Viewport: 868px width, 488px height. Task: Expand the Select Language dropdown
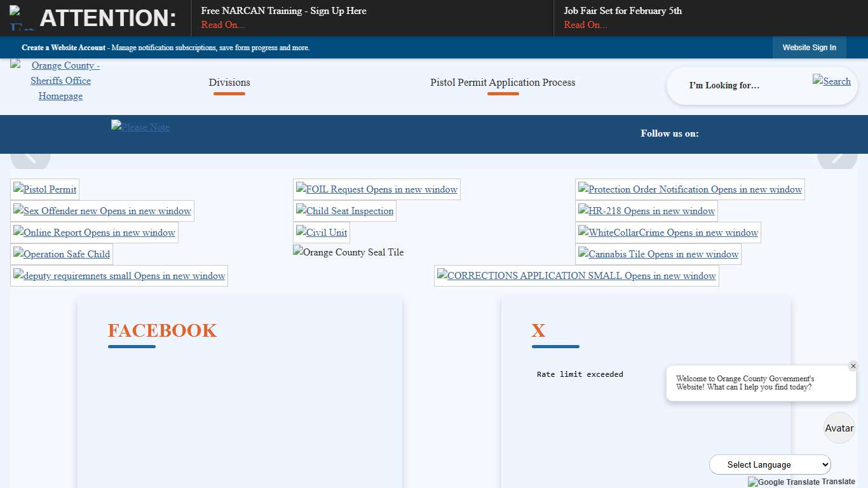click(x=770, y=464)
